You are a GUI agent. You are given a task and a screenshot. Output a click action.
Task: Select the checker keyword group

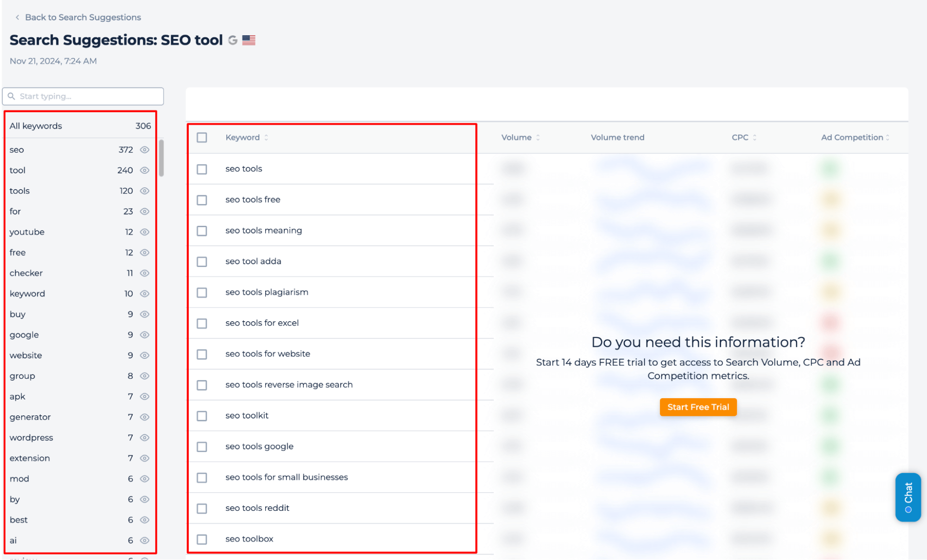coord(26,273)
